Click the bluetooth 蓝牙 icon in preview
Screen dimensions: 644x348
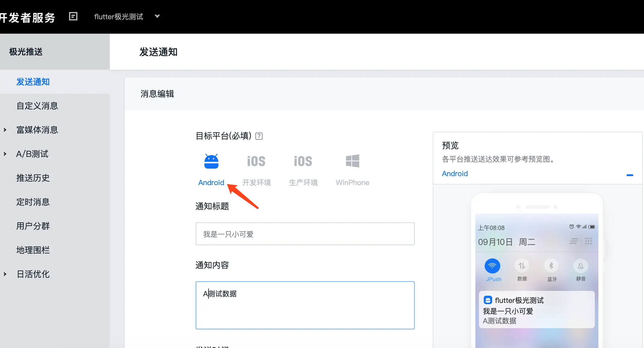pos(551,266)
